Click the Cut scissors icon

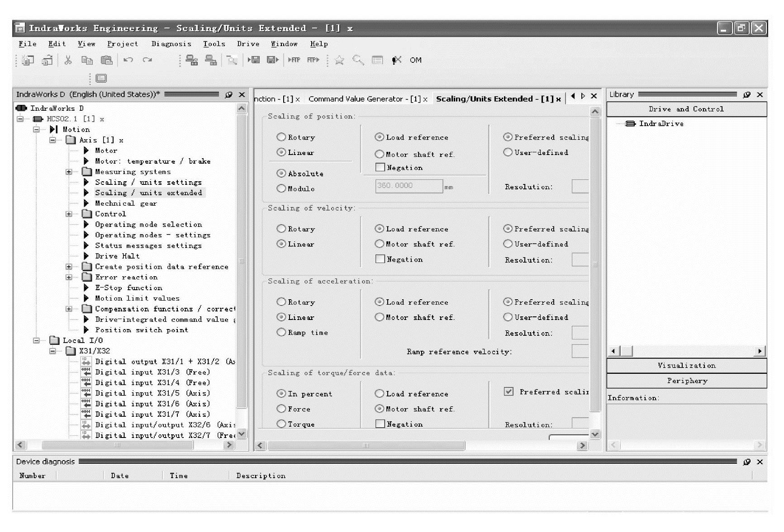coord(68,60)
